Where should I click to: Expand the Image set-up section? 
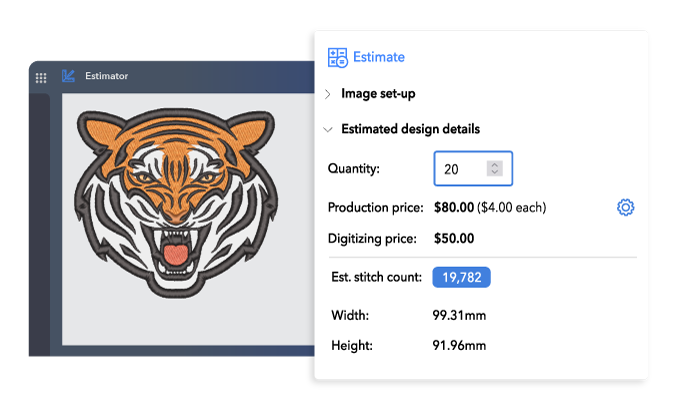(328, 94)
